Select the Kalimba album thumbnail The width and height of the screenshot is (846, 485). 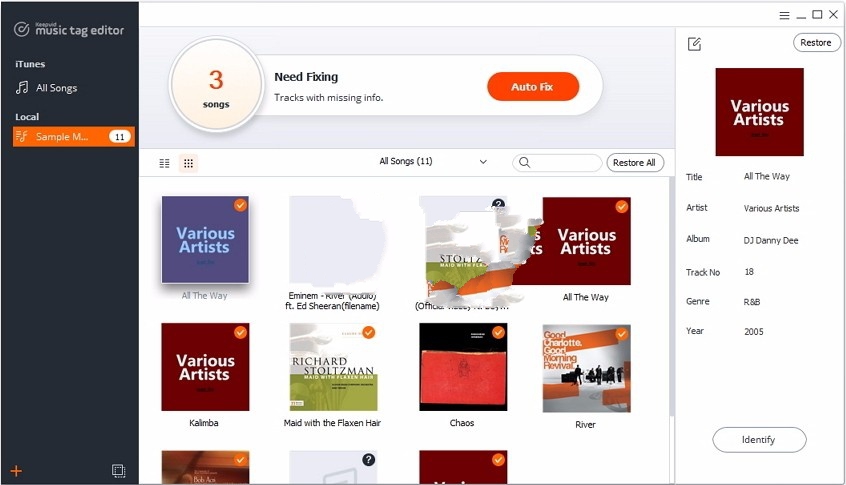pyautogui.click(x=205, y=367)
